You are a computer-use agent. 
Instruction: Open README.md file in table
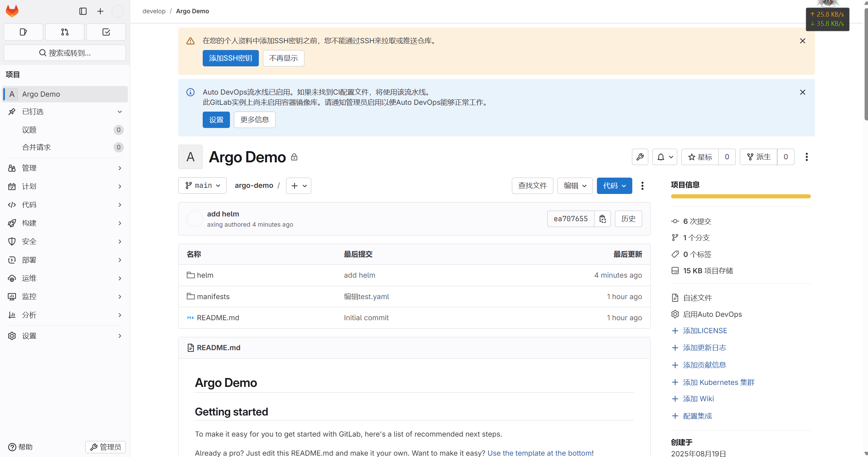(x=218, y=318)
